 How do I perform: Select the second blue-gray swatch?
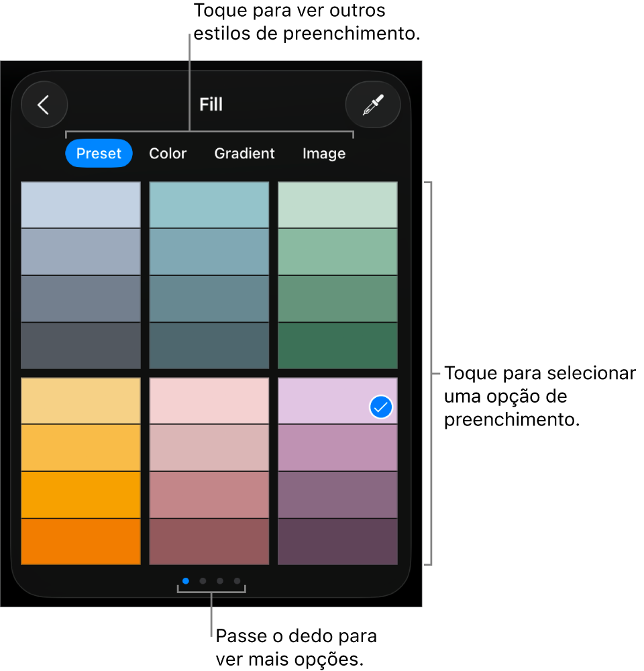[81, 252]
